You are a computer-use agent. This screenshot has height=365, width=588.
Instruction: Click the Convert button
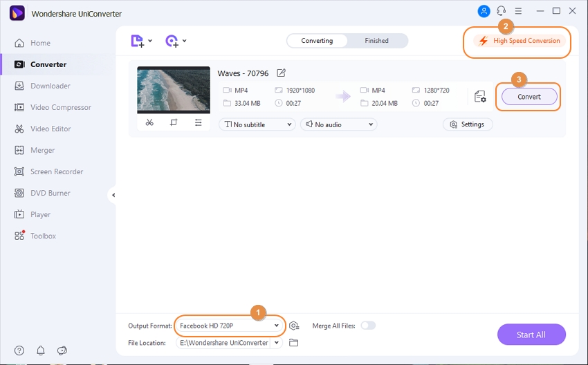(529, 97)
